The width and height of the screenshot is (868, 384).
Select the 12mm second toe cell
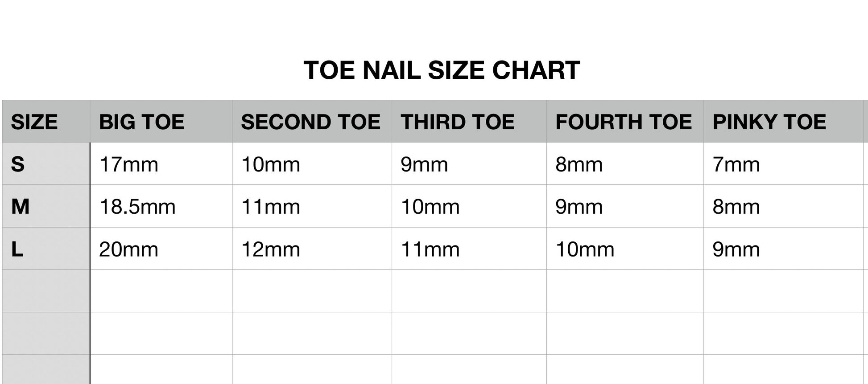(x=311, y=249)
